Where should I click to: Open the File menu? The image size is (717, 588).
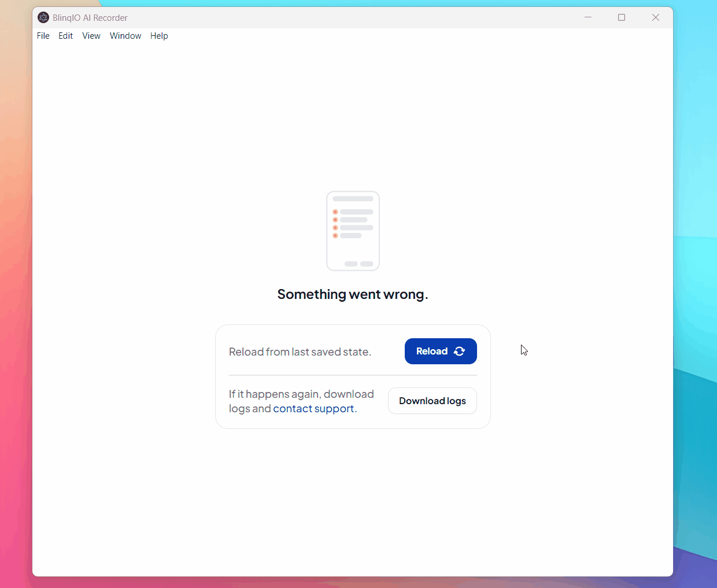[x=43, y=36]
